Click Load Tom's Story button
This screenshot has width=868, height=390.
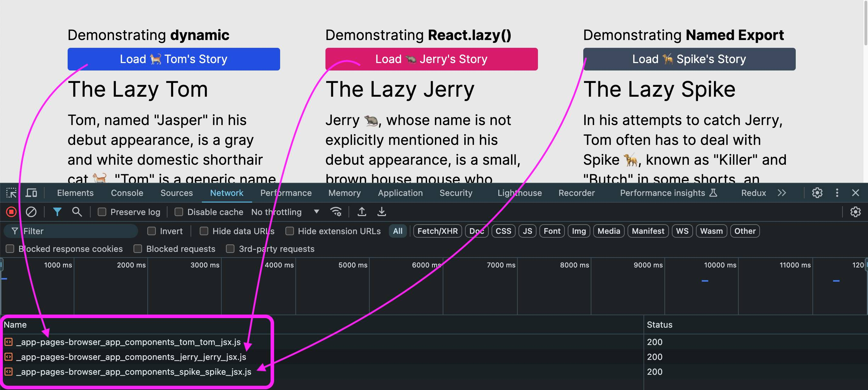(174, 59)
